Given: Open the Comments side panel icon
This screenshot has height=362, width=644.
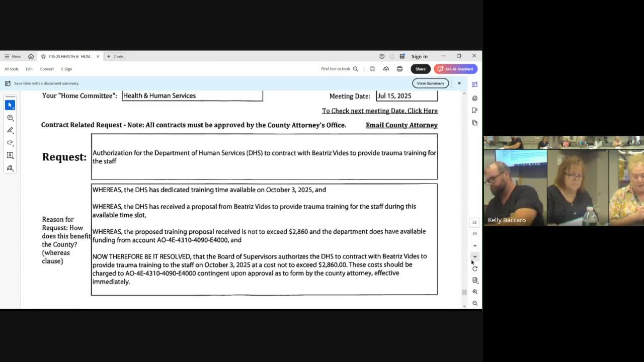Looking at the screenshot, I should click(474, 98).
